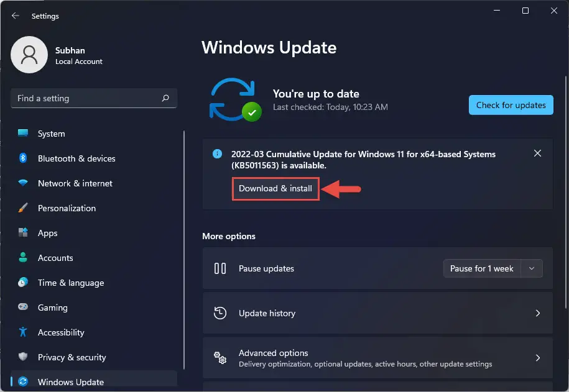Open Advanced options chevron
Screen dimensions: 569x392
coord(538,358)
